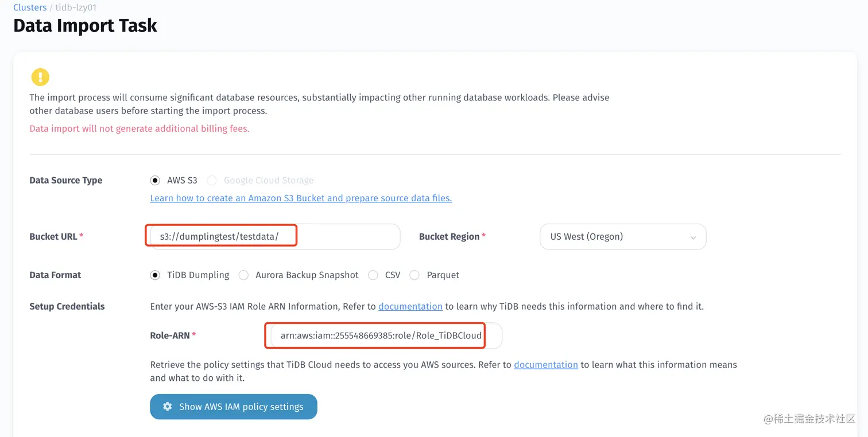The image size is (868, 437).
Task: Select the Parquet data format
Action: pos(414,275)
